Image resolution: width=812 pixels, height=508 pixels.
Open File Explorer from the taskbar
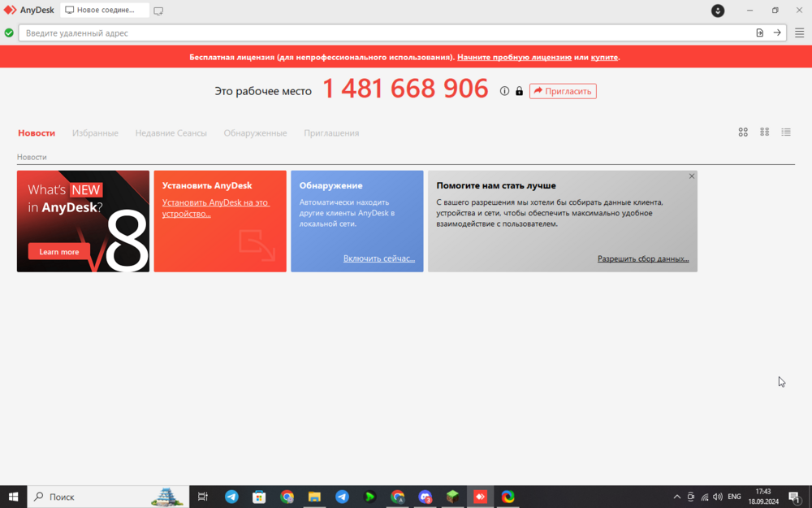pos(314,497)
